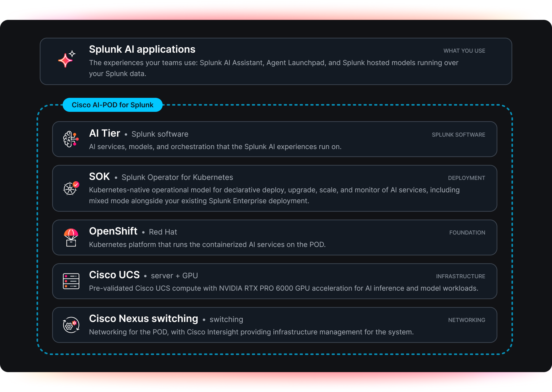The image size is (552, 392).
Task: Select the Cisco AI-POD for Splunk badge
Action: 112,105
